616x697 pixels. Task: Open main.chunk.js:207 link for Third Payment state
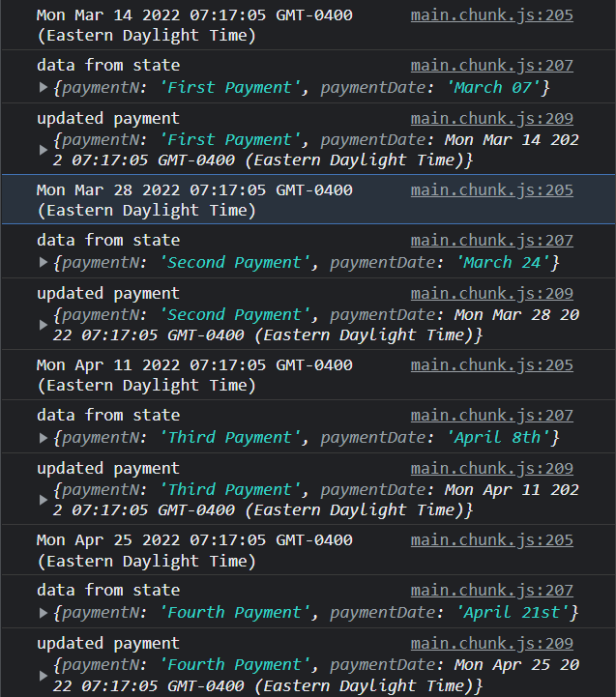491,416
